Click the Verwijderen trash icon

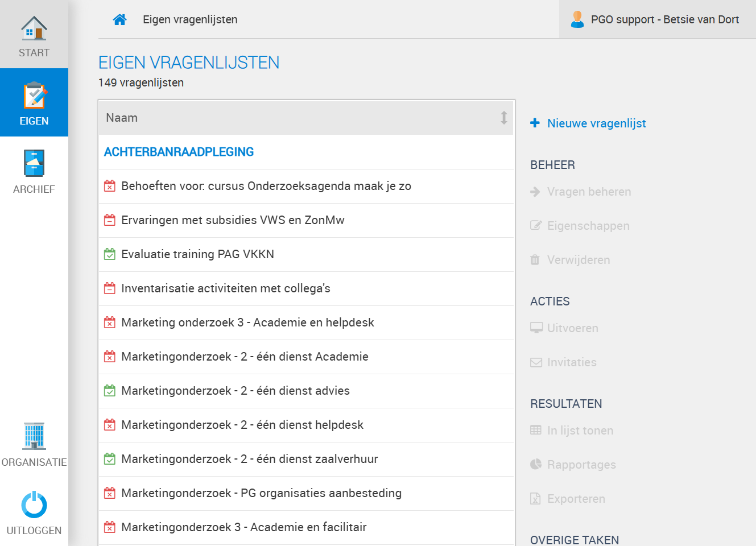click(x=535, y=260)
